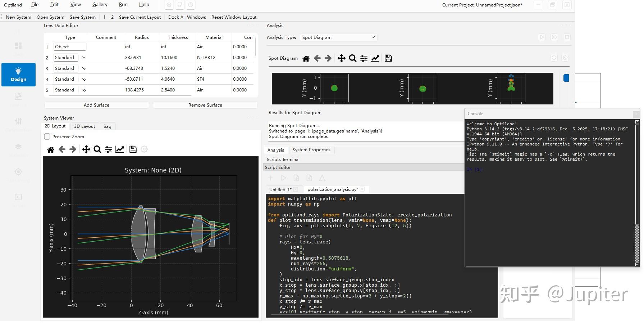This screenshot has width=644, height=323.
Task: Open subplot configuration sliders in System Viewer toolbar
Action: [109, 149]
